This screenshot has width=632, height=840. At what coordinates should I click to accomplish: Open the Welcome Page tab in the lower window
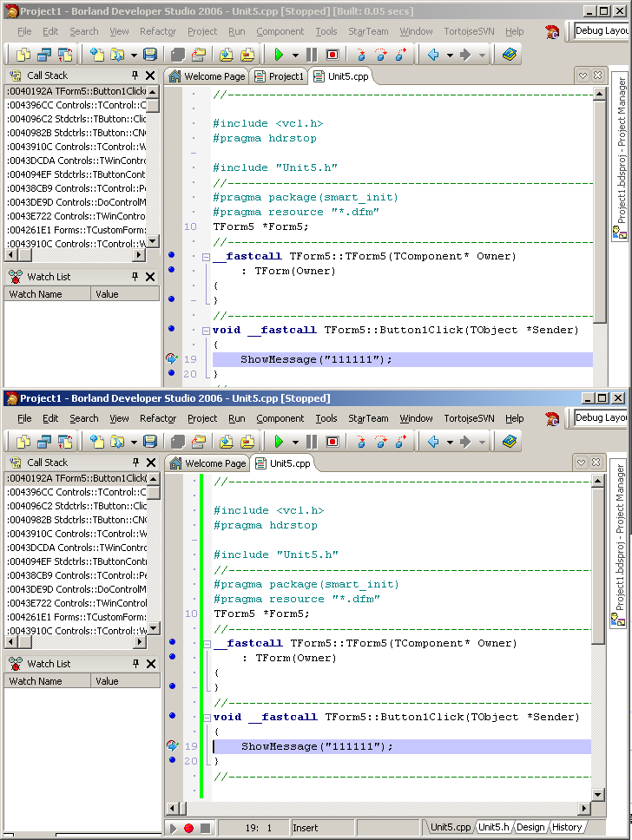(207, 463)
